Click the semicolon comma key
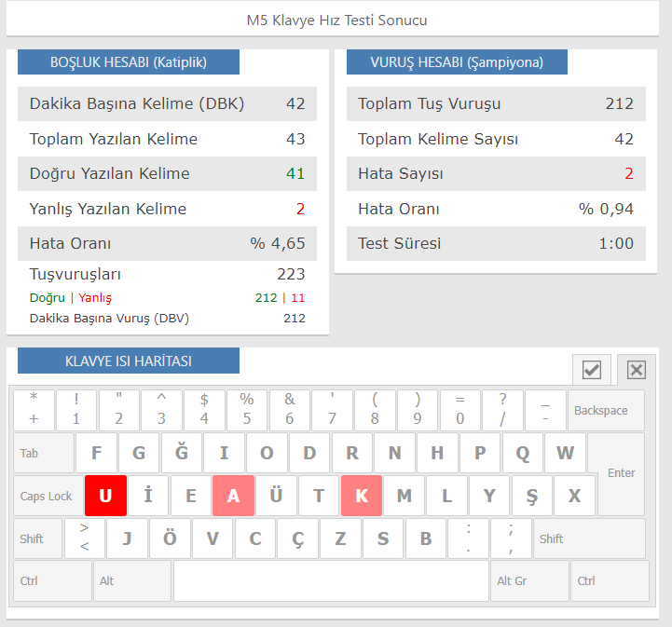Screen dimensions: 672x627 point(511,538)
